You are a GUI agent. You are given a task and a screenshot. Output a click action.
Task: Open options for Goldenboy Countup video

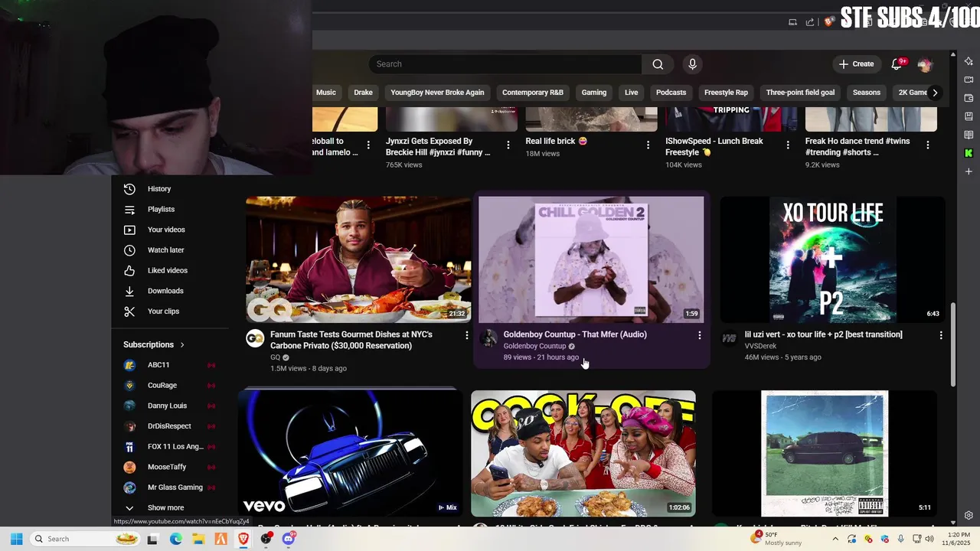pyautogui.click(x=699, y=335)
